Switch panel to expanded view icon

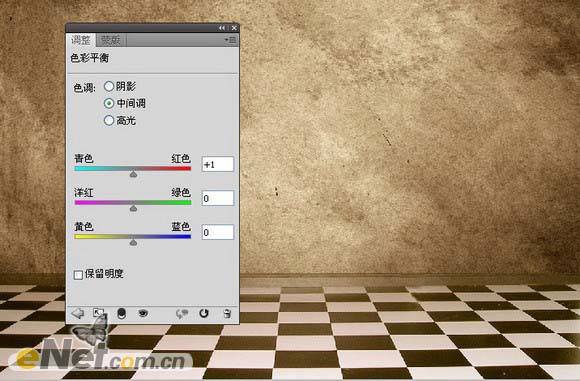click(98, 313)
